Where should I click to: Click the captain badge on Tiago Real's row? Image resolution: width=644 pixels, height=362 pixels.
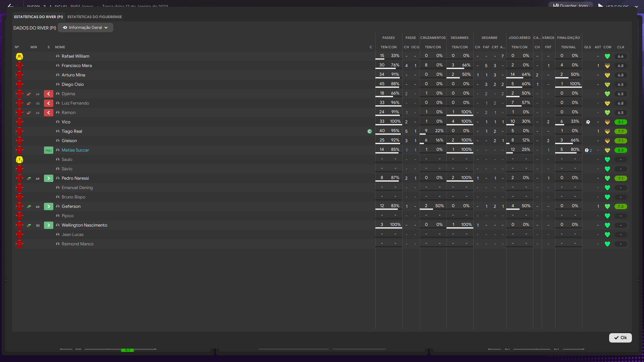[370, 131]
